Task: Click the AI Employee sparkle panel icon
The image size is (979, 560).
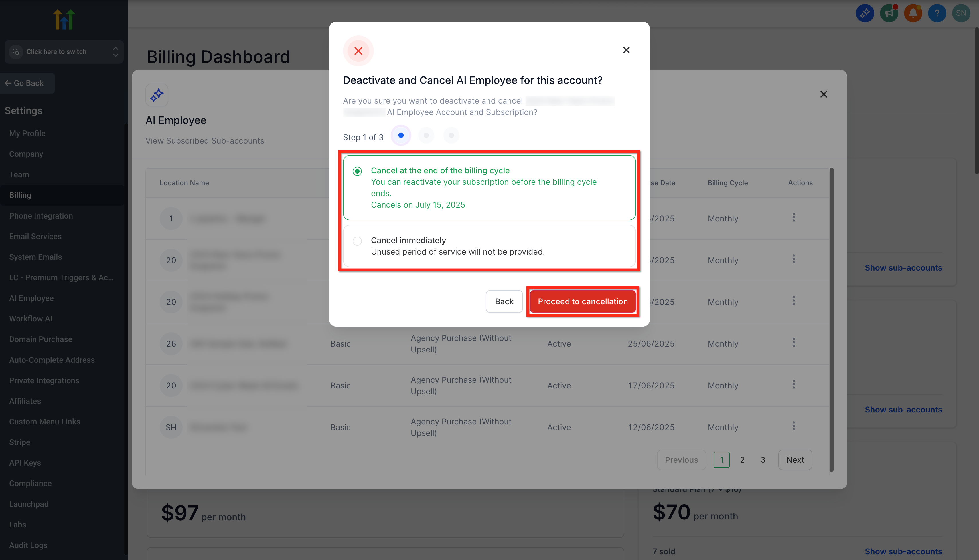Action: [157, 95]
